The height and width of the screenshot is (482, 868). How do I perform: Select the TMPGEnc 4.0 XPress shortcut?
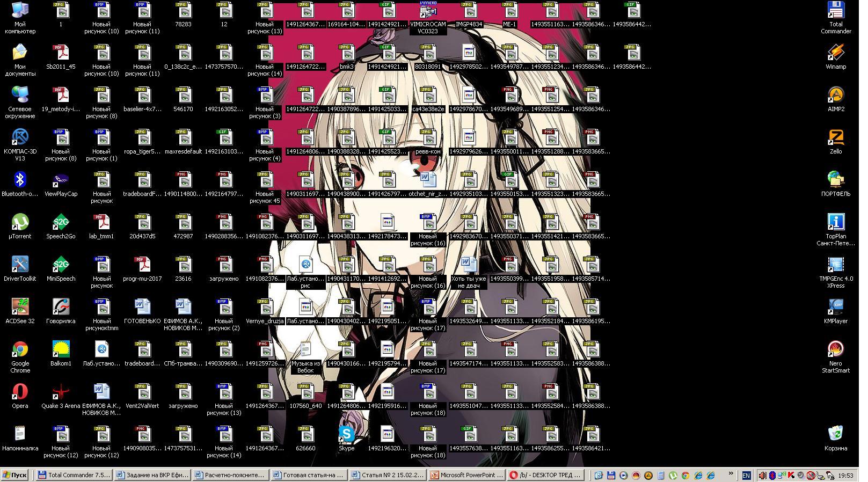click(836, 272)
